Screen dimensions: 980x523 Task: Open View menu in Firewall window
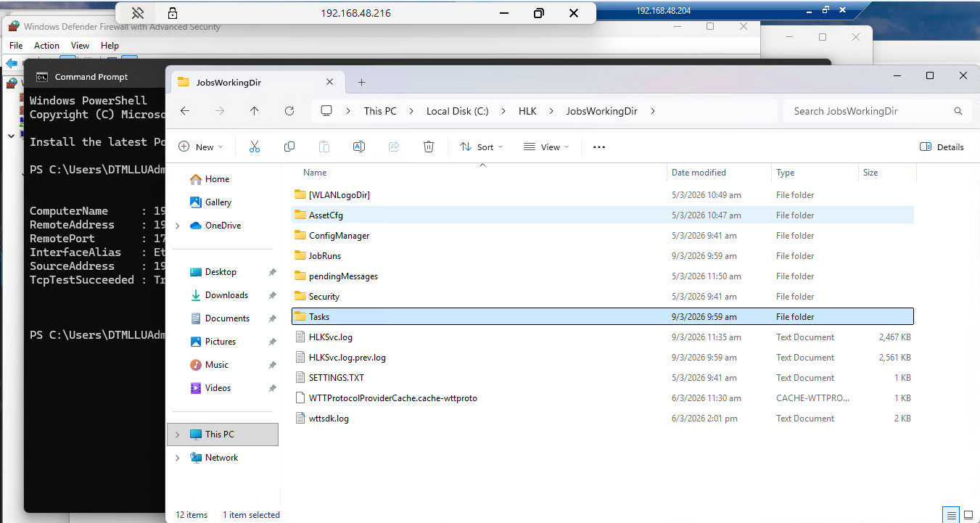tap(81, 45)
